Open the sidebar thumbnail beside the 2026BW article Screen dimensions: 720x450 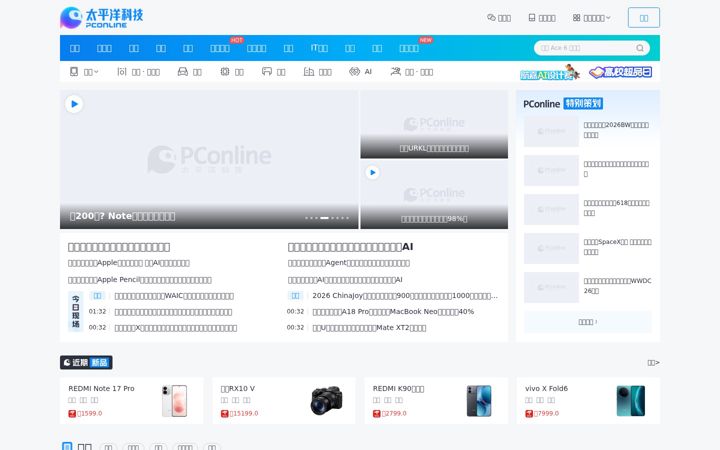(x=551, y=132)
